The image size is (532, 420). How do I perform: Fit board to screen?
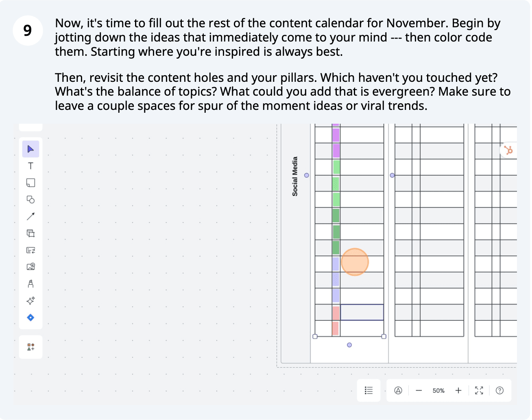coord(479,391)
